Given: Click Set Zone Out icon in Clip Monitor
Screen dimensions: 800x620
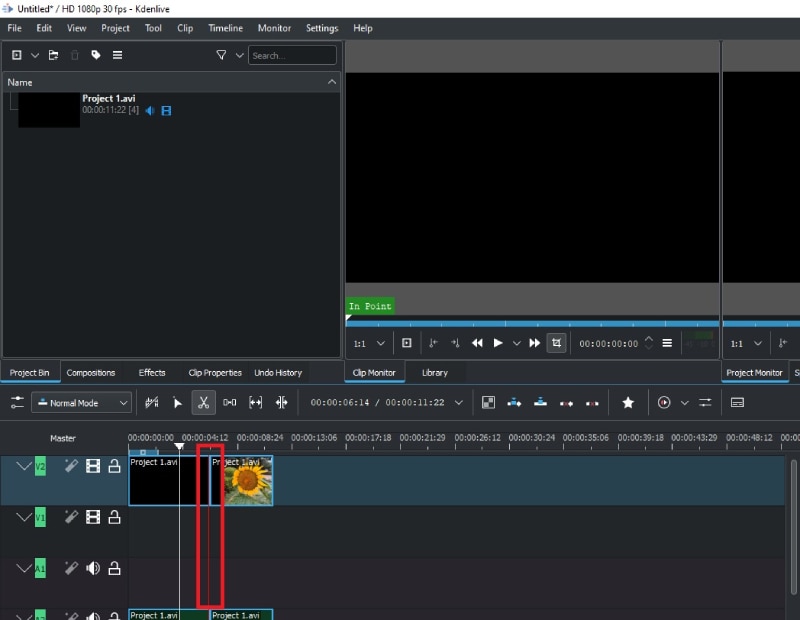Looking at the screenshot, I should (x=455, y=343).
